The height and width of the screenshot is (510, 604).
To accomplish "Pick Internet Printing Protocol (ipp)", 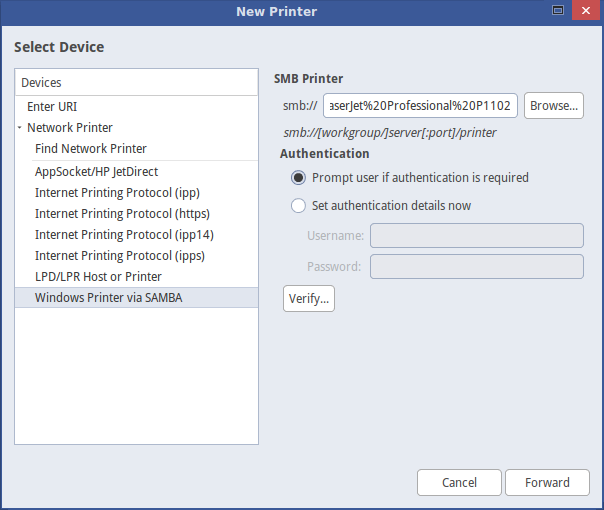I will [117, 192].
